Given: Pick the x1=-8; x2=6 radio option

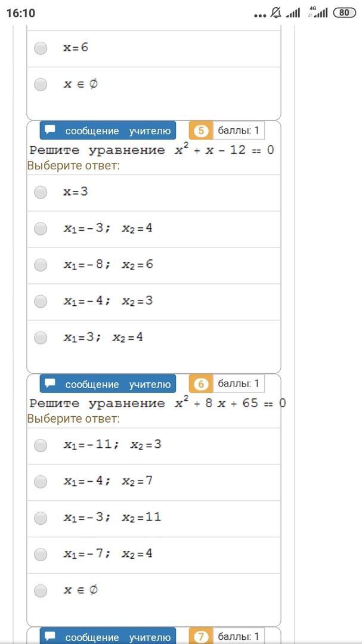Looking at the screenshot, I should coord(41,265).
